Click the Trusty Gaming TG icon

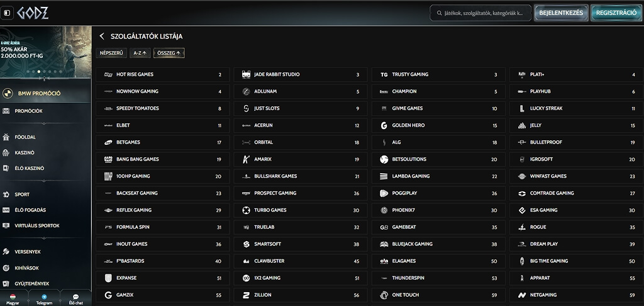384,74
